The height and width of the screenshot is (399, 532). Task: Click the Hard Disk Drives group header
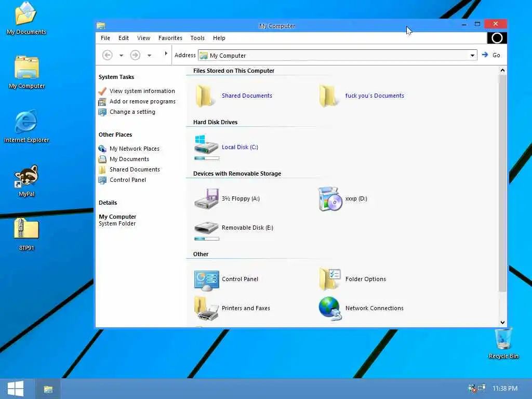tap(216, 122)
